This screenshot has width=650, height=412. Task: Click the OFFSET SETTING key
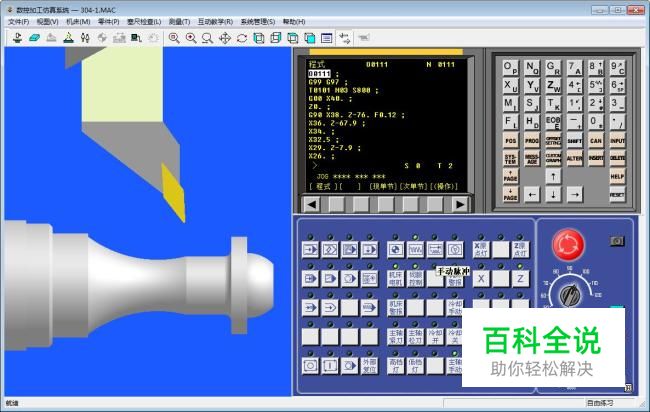[553, 141]
